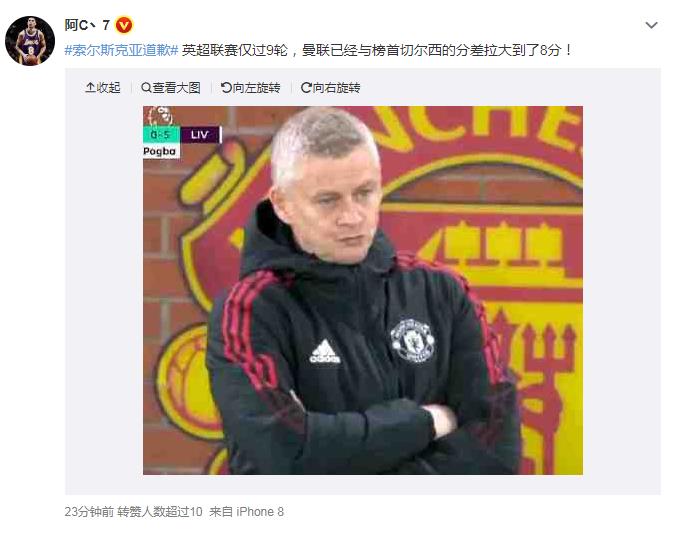The width and height of the screenshot is (673, 539).
Task: Click the orange verified V badge
Action: (x=124, y=25)
